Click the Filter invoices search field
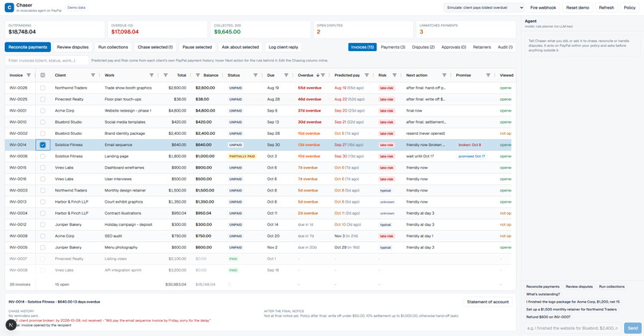The width and height of the screenshot is (644, 336). tap(47, 61)
